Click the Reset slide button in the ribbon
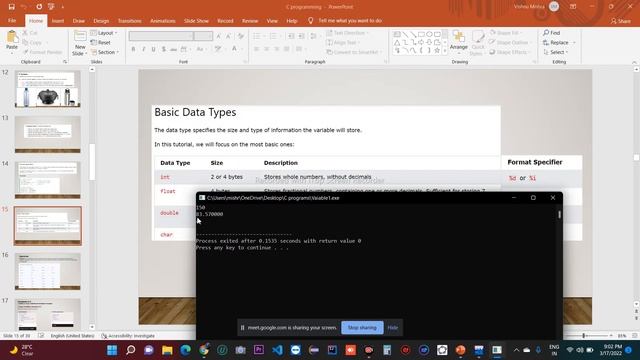640x360 pixels. (100, 42)
